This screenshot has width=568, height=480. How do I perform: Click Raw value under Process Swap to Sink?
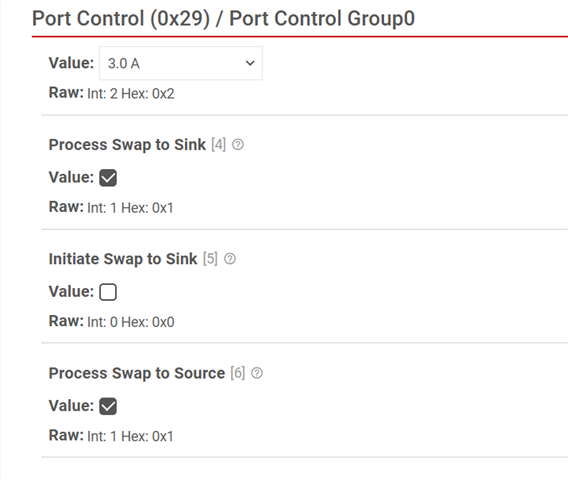tap(111, 207)
